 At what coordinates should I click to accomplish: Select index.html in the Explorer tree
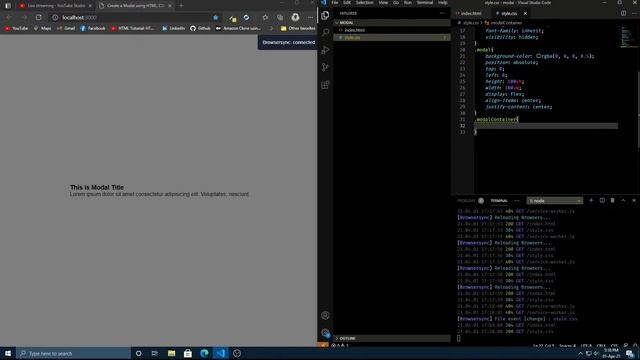point(392,30)
